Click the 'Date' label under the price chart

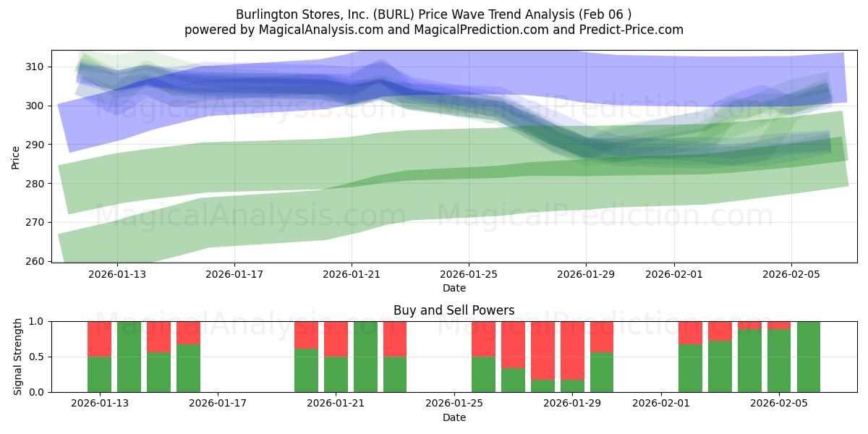tap(454, 288)
